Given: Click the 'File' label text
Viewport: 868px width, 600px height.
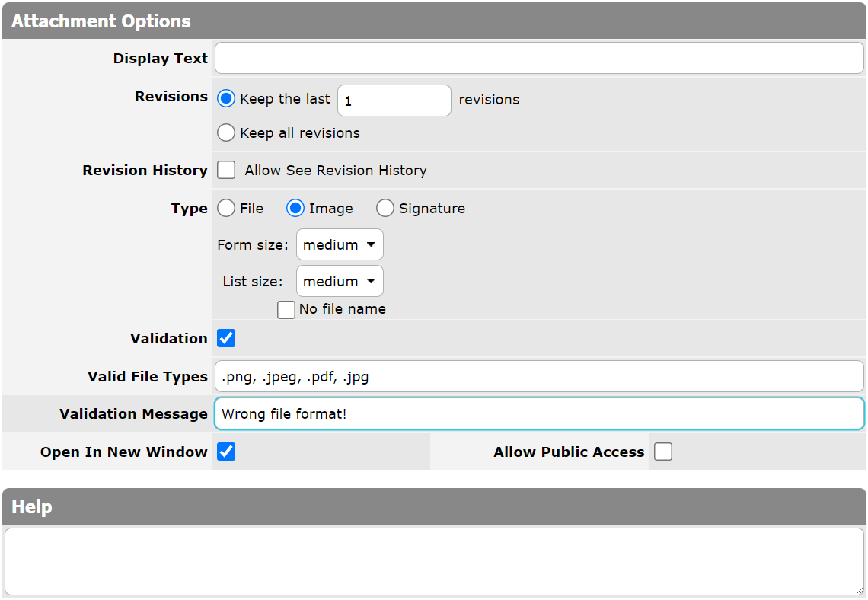Looking at the screenshot, I should [x=252, y=209].
